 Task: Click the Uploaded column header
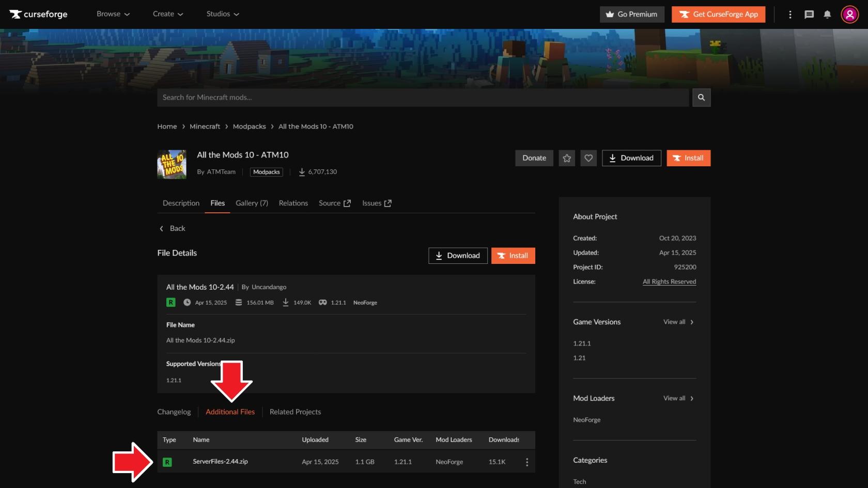click(x=315, y=440)
